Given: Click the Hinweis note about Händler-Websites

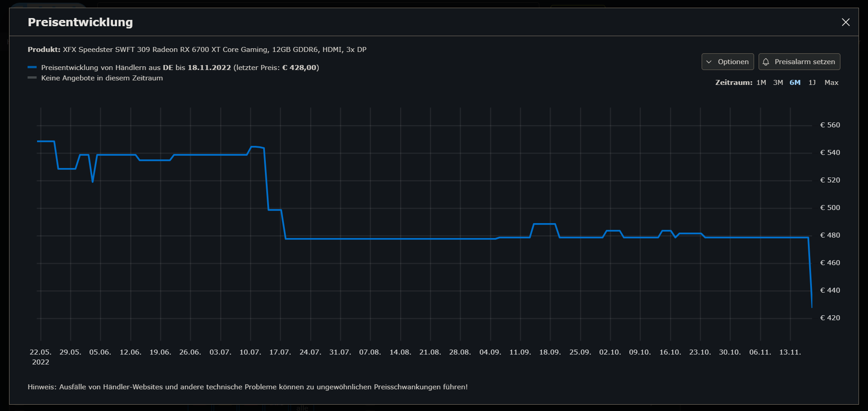Looking at the screenshot, I should (x=248, y=387).
